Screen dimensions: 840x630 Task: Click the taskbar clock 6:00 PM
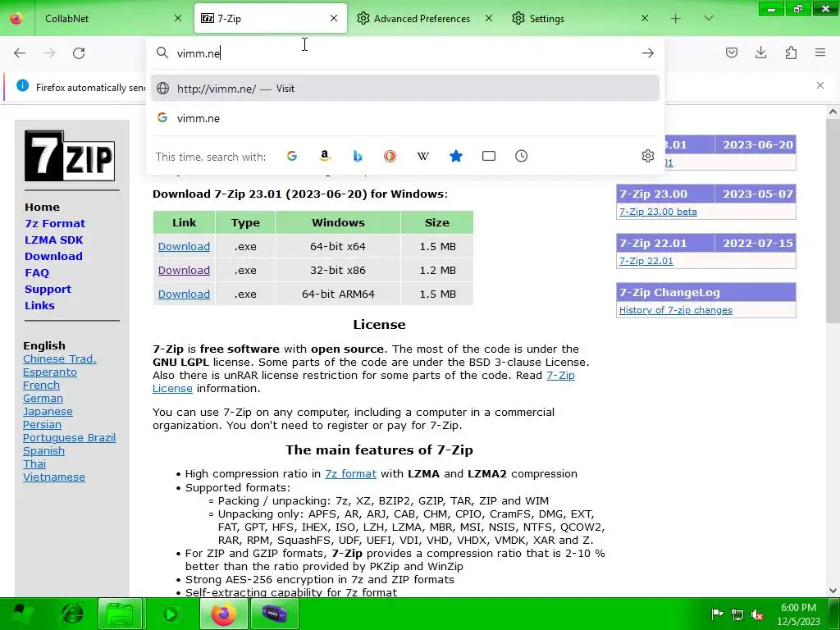(x=798, y=608)
